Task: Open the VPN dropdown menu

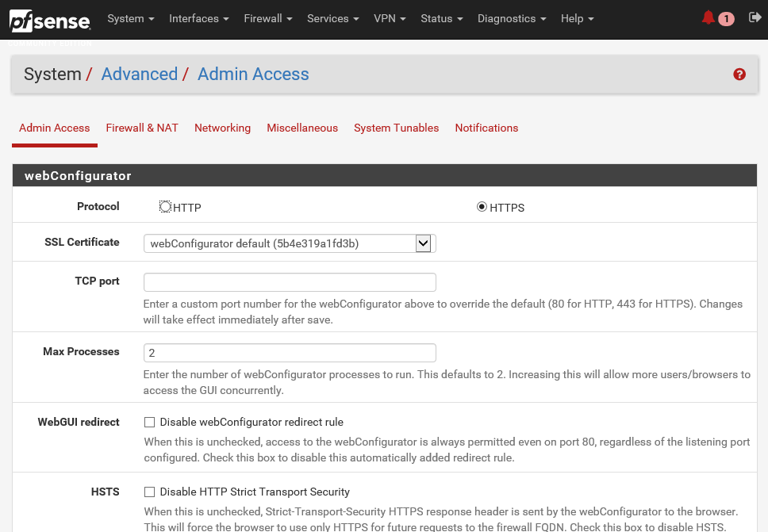Action: [390, 17]
